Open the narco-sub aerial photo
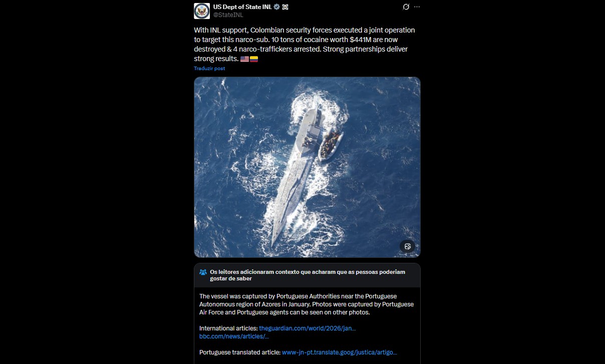 pos(307,167)
